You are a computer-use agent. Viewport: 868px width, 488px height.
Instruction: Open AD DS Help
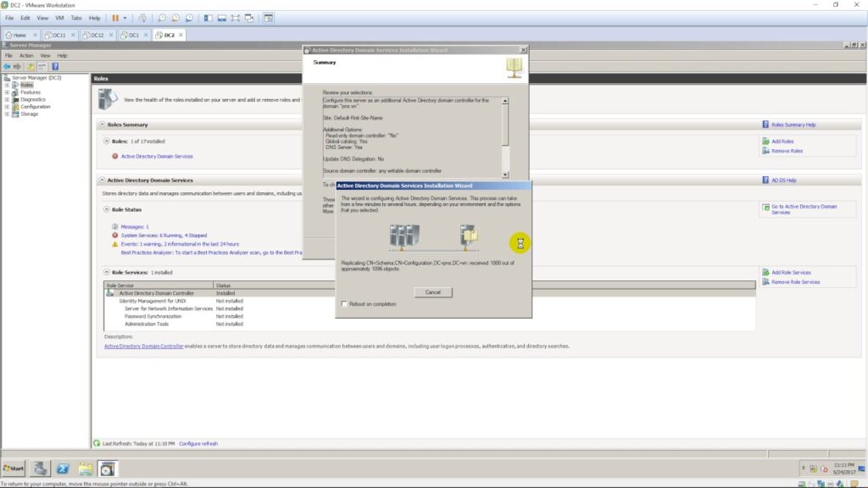783,180
